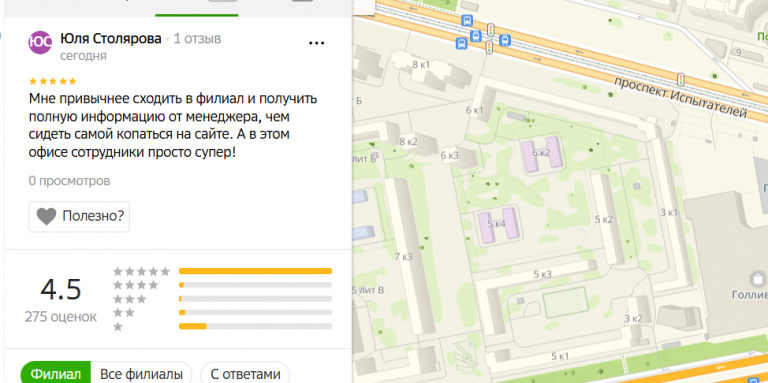Screen dimensions: 768x383
Task: Click the one-star label in the rating breakdown
Action: pyautogui.click(x=118, y=327)
